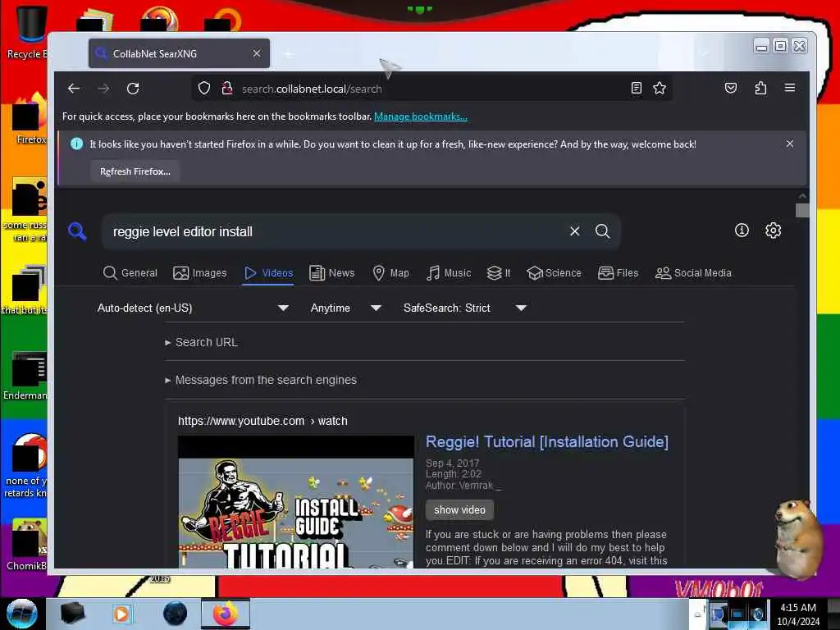Screen dimensions: 840x630
Task: Open the Enderman desktop icon
Action: pyautogui.click(x=27, y=377)
